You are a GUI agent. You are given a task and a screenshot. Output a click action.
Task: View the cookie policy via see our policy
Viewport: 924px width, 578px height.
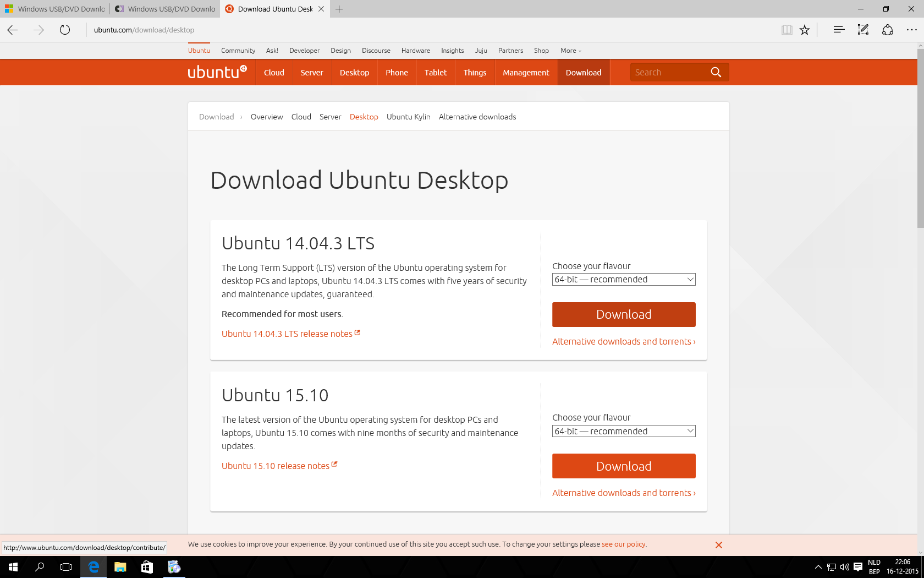coord(623,544)
